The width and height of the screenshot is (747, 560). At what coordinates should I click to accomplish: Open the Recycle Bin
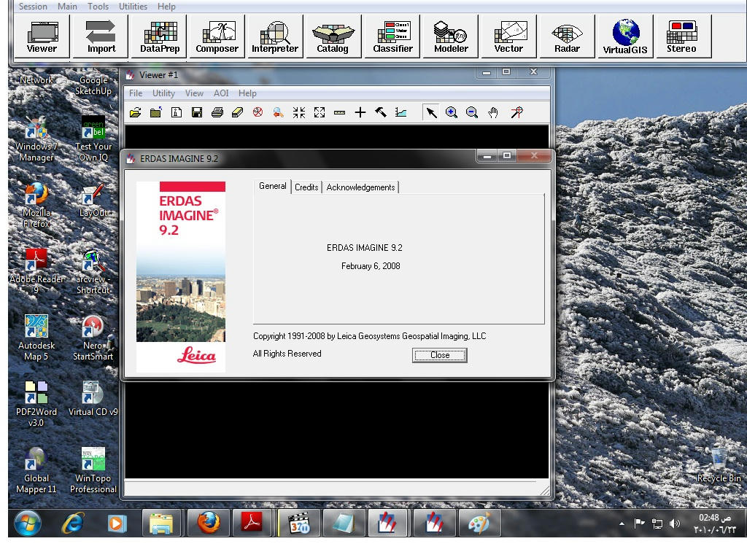pyautogui.click(x=719, y=464)
